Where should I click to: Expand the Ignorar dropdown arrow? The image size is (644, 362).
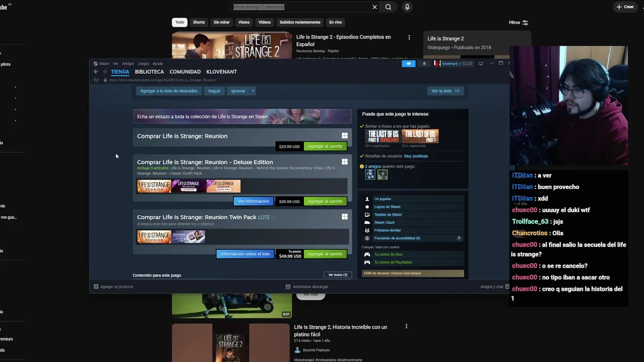click(x=253, y=91)
